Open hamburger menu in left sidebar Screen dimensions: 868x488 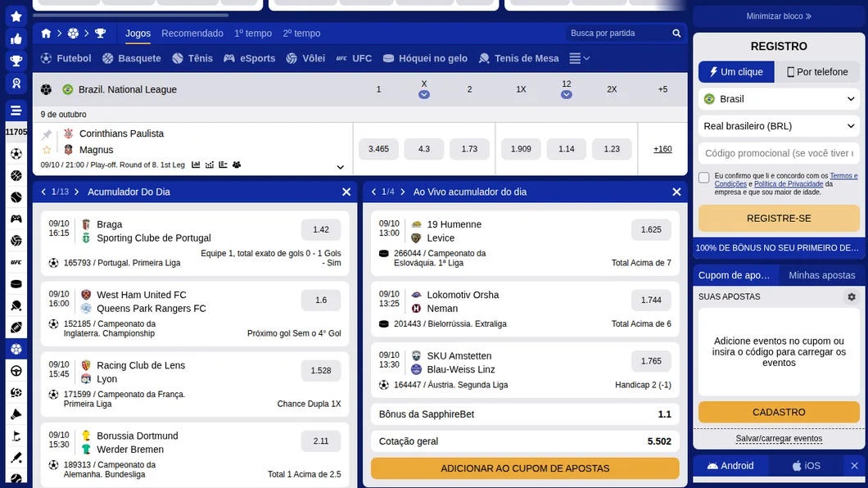point(16,110)
